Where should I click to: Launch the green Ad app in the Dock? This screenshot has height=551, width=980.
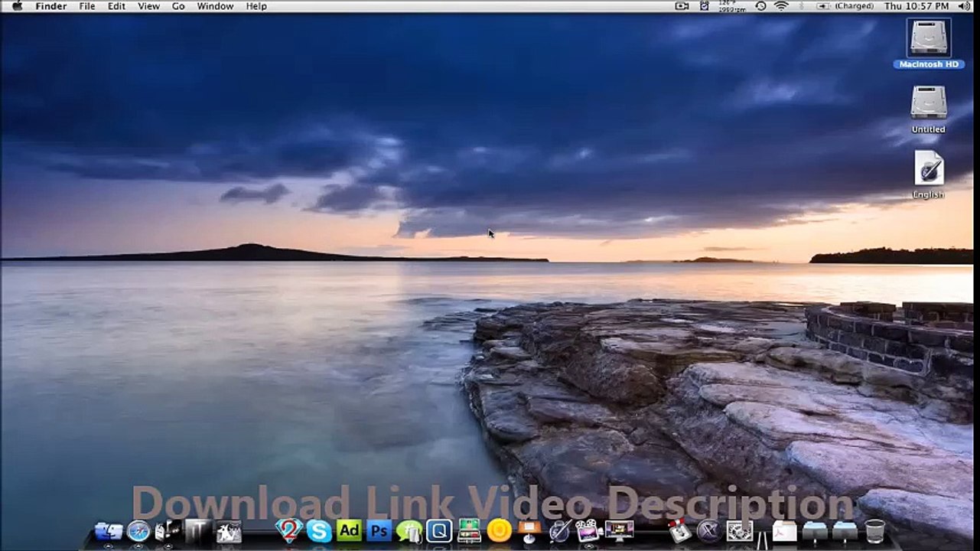pos(349,530)
